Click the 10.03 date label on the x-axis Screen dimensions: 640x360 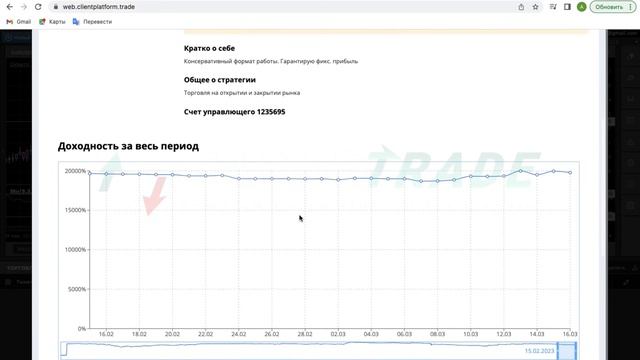471,334
